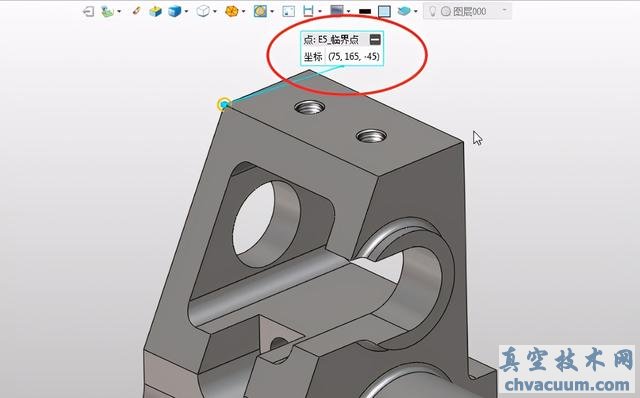Click the green sketch tool icon
Image resolution: width=640 pixels, height=398 pixels.
click(108, 11)
